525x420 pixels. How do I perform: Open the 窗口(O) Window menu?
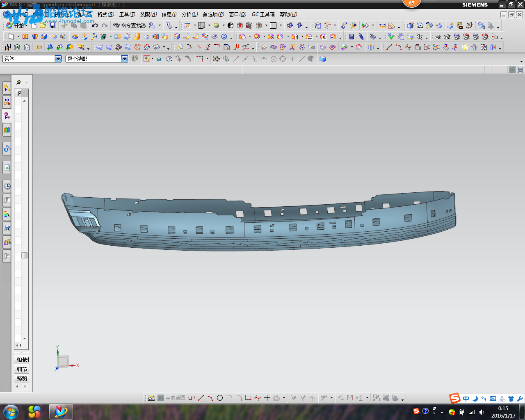[x=237, y=14]
